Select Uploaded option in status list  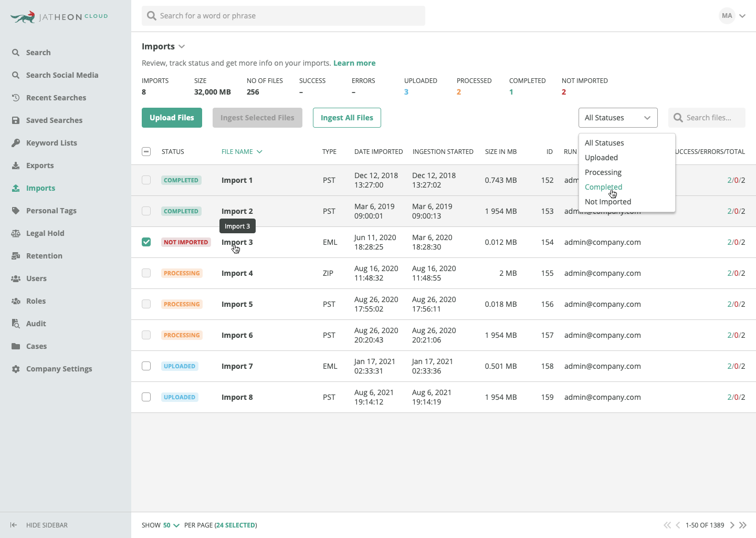pos(601,158)
